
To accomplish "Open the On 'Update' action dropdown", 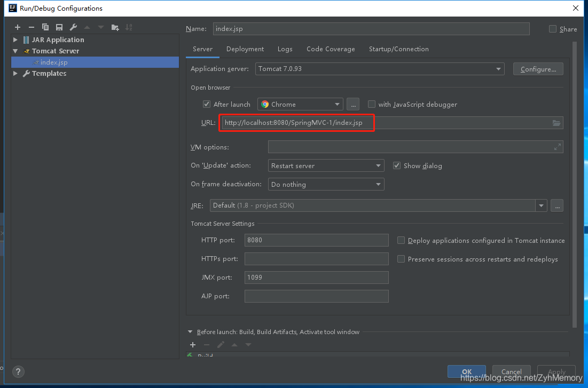I will tap(326, 165).
